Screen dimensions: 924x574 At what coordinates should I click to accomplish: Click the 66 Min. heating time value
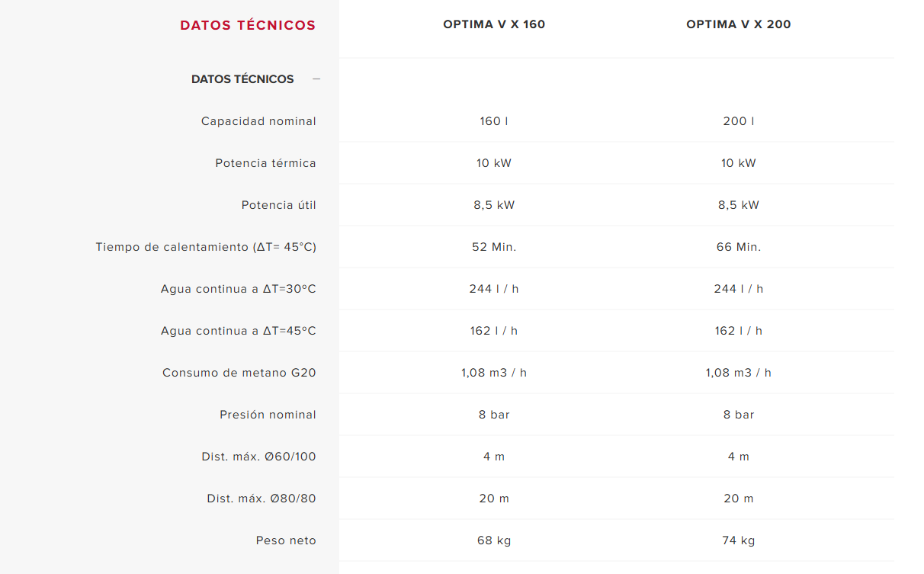(738, 247)
